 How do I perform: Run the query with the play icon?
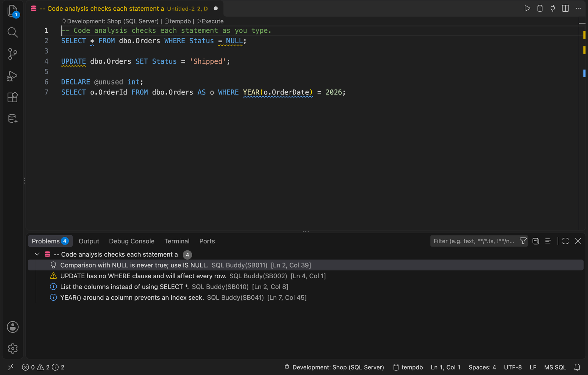click(527, 8)
